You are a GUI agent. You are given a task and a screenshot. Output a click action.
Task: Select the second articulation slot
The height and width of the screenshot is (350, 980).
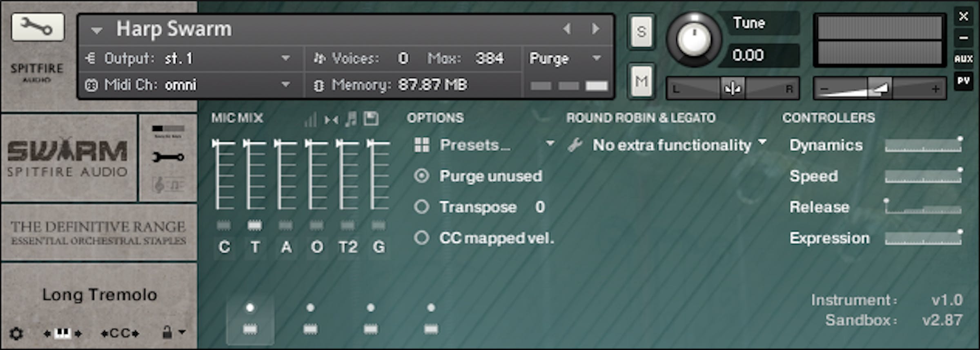pos(310,320)
